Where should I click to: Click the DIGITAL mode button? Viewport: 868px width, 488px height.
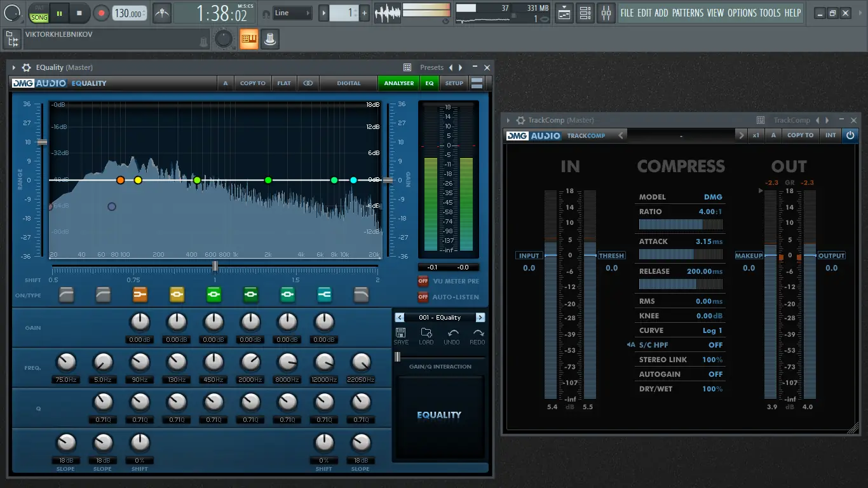(348, 83)
